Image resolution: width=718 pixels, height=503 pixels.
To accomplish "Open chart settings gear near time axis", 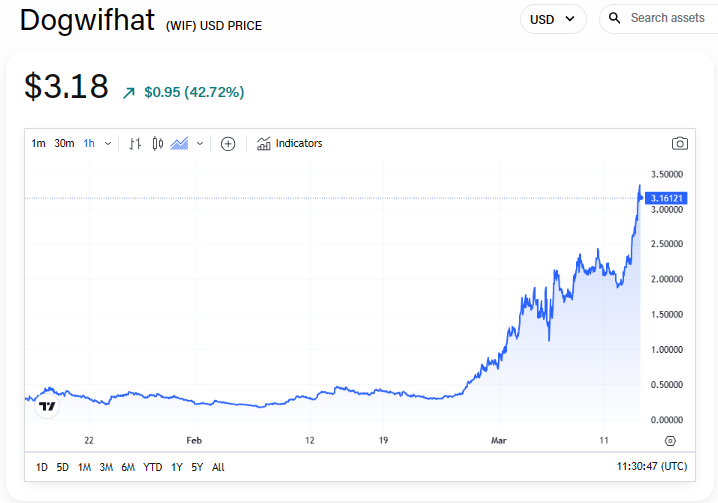I will coord(670,441).
